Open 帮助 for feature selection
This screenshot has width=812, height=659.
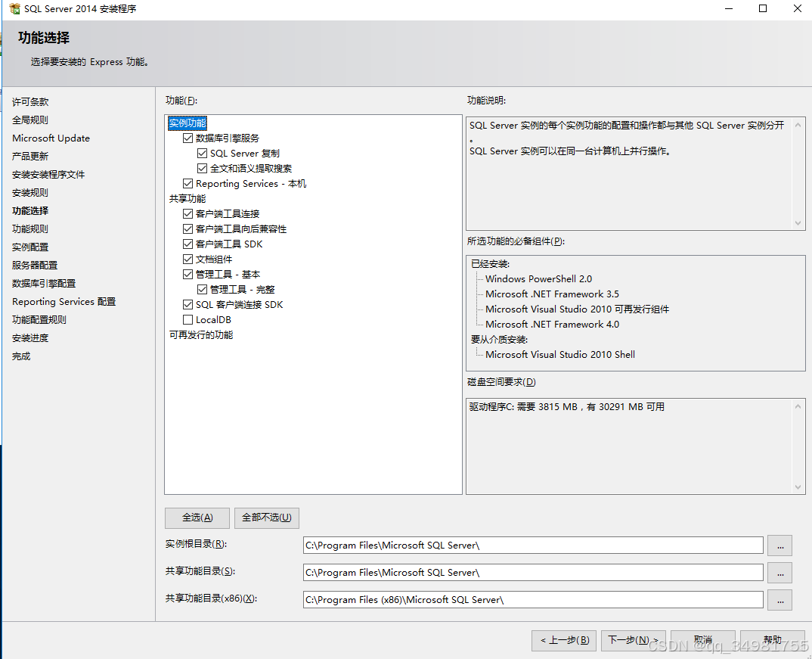tap(773, 640)
